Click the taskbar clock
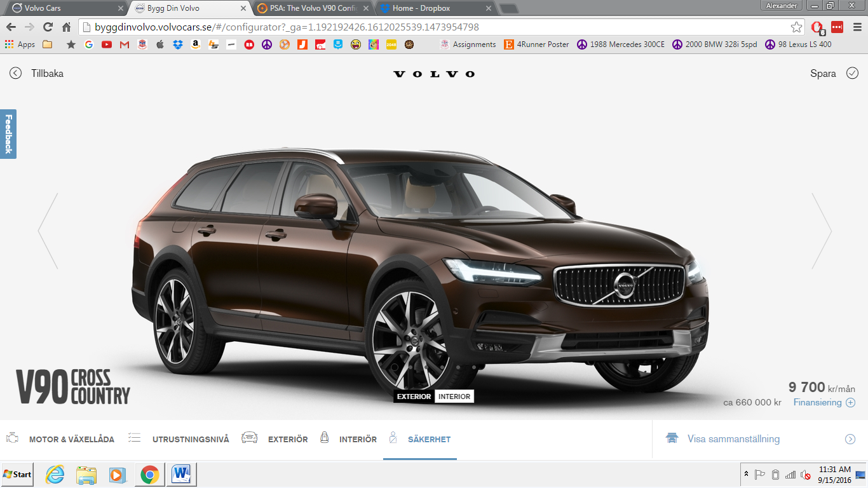868x488 pixels. point(834,475)
